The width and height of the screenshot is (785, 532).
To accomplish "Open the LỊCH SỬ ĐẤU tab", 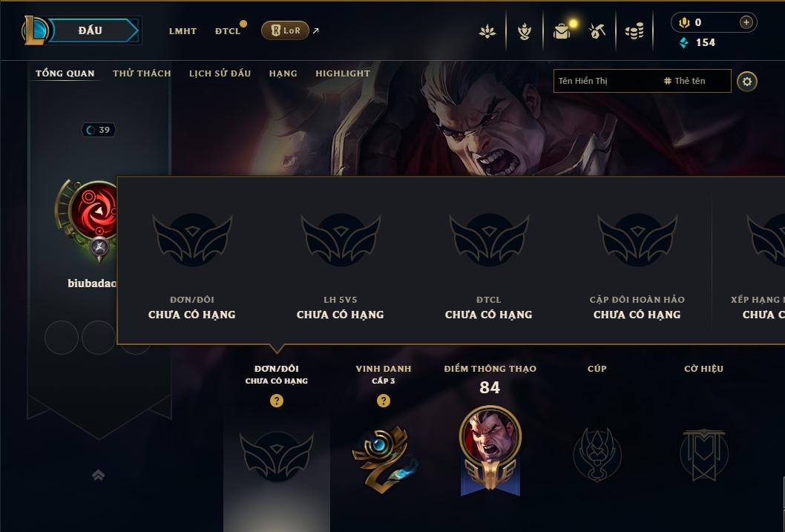I will pyautogui.click(x=220, y=73).
